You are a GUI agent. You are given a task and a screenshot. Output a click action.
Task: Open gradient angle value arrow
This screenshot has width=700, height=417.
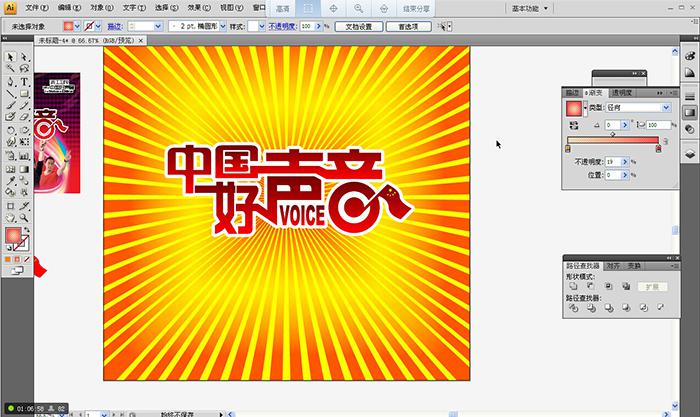(625, 125)
